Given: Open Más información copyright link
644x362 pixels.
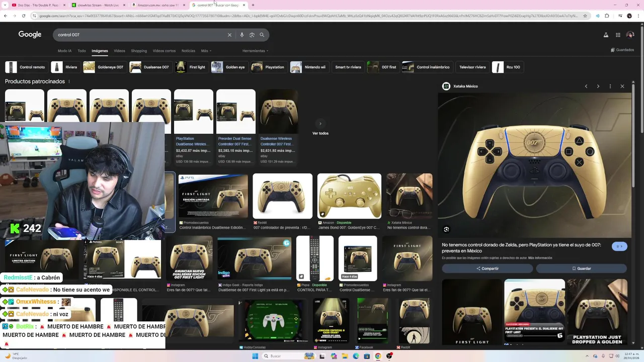Looking at the screenshot, I should [540, 258].
